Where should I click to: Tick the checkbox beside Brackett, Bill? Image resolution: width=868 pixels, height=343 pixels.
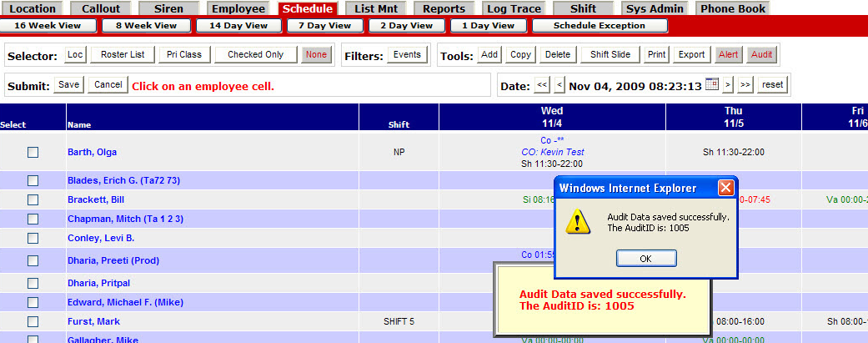coord(33,199)
